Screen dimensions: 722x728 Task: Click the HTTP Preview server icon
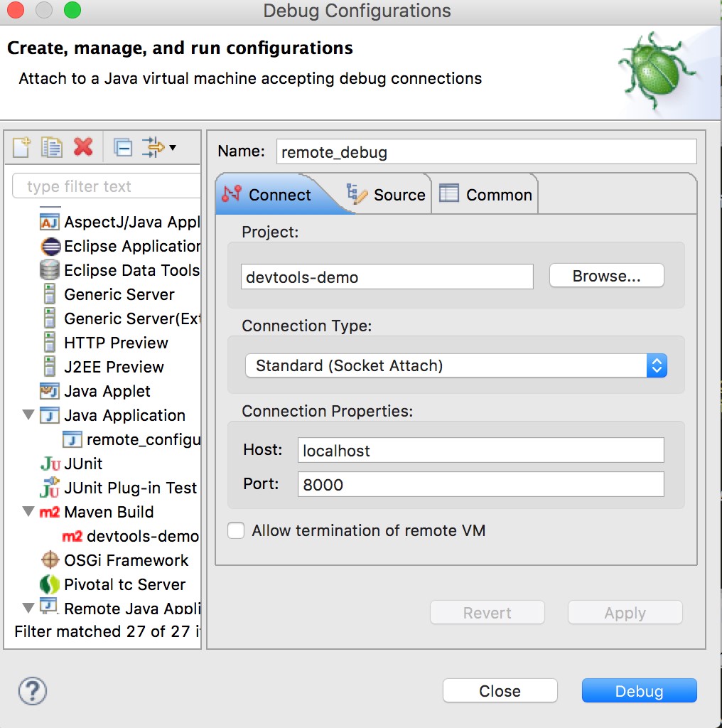tap(50, 343)
